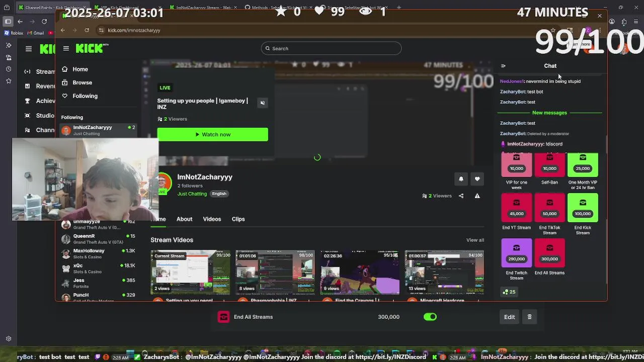The height and width of the screenshot is (362, 644).
Task: Open Achievements in the dashboard sidebar
Action: [x=40, y=101]
